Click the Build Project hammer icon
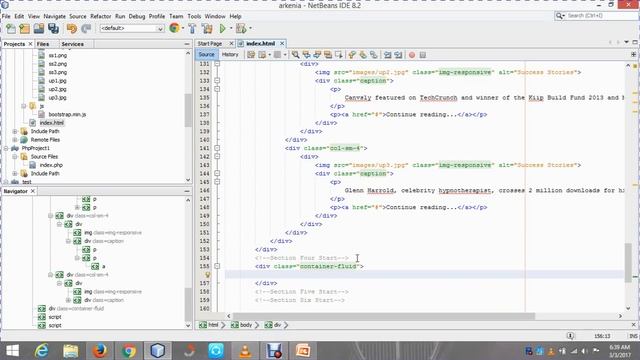 [x=192, y=28]
